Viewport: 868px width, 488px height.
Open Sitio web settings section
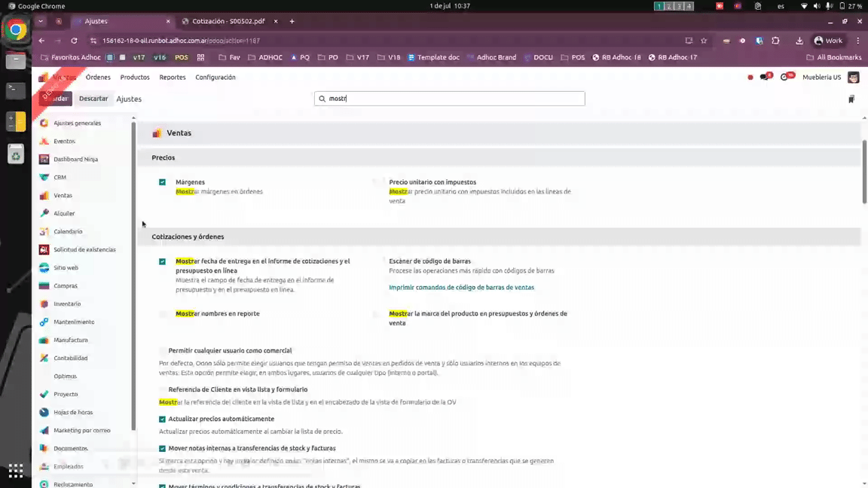click(66, 268)
